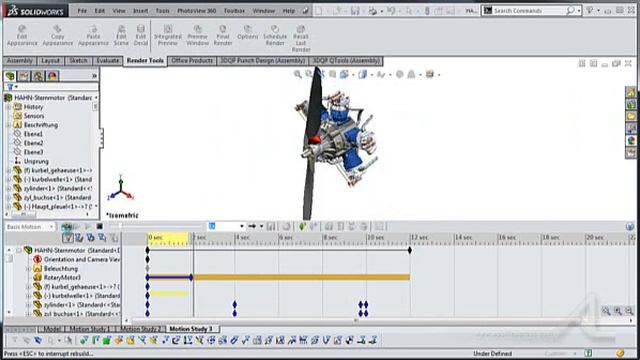This screenshot has width=640, height=360.
Task: Click the 12 sec end key point
Action: tap(410, 250)
